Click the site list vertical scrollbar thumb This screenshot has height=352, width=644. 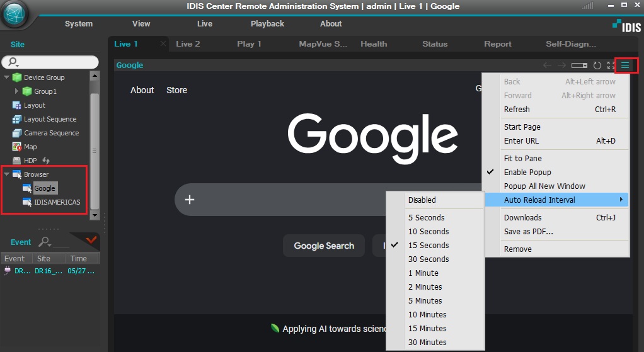95,150
